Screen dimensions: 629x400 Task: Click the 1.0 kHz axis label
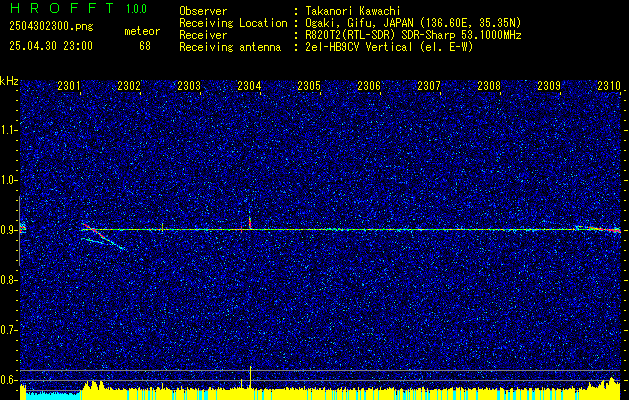click(9, 180)
